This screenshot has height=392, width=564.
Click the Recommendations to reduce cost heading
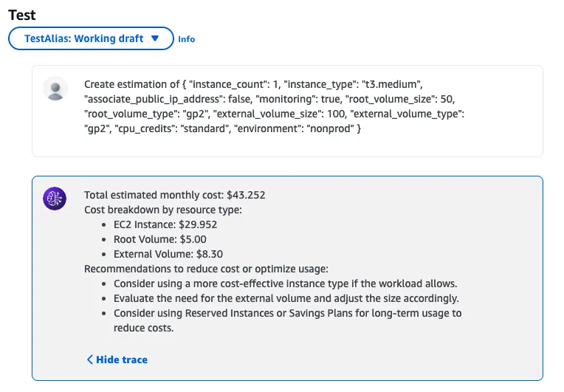coord(206,269)
